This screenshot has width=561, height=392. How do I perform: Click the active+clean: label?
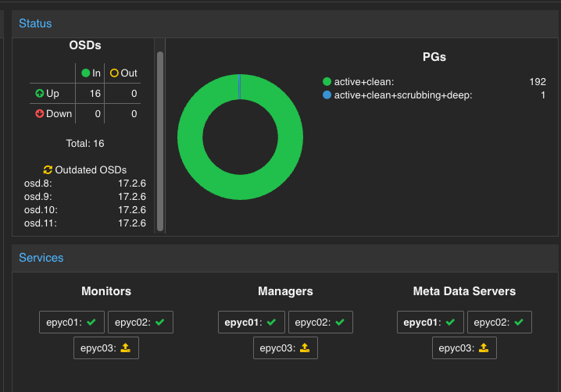point(364,82)
